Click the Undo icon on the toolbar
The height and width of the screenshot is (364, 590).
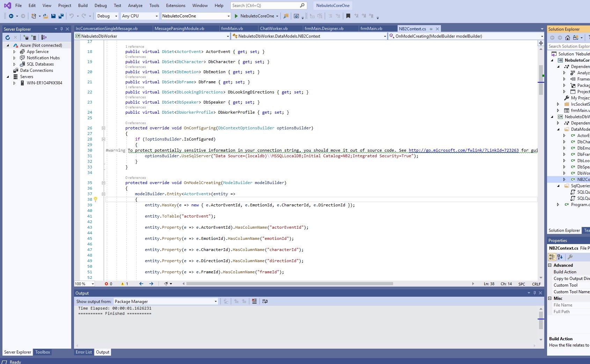[x=72, y=16]
